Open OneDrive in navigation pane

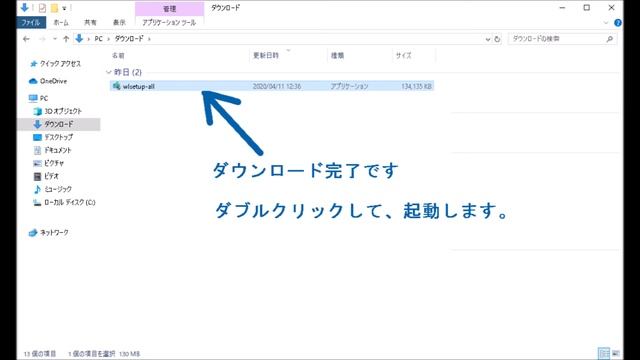[x=48, y=81]
